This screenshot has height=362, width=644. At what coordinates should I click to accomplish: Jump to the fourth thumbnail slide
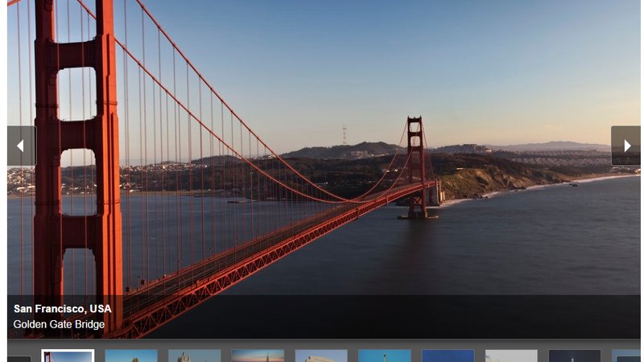point(258,356)
